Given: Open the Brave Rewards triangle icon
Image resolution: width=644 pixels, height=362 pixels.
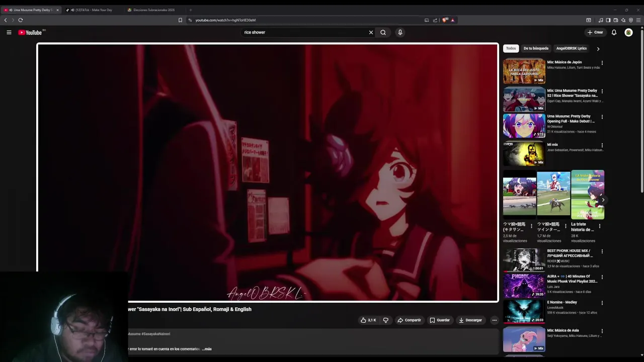Looking at the screenshot, I should pos(453,20).
